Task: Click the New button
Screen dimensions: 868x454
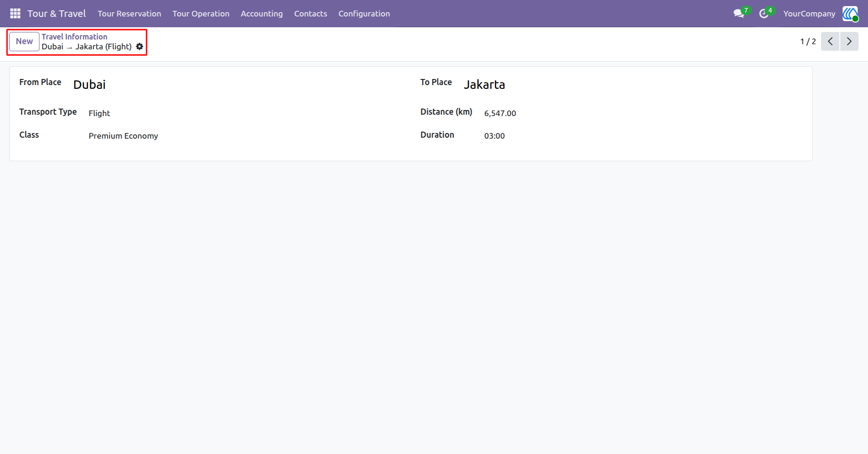Action: [24, 41]
